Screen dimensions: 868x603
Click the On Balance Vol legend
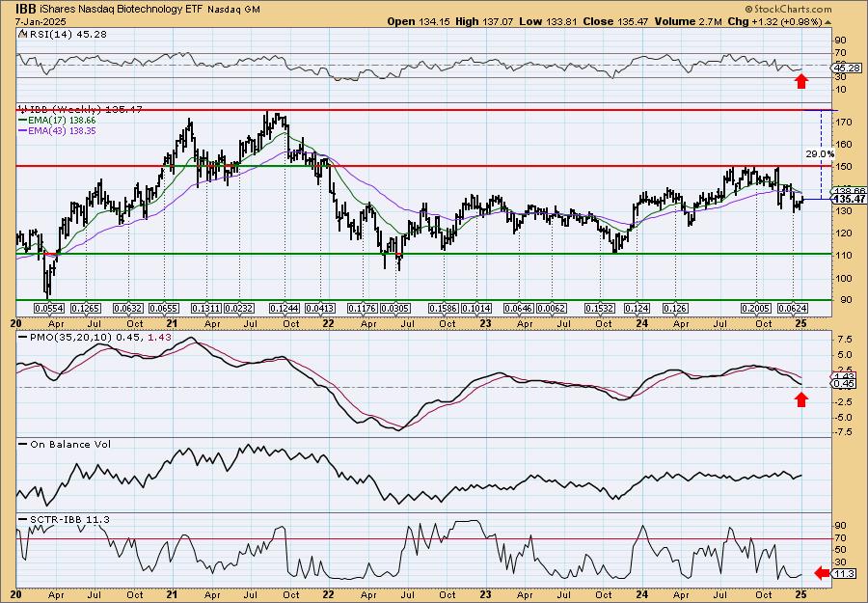(x=70, y=444)
